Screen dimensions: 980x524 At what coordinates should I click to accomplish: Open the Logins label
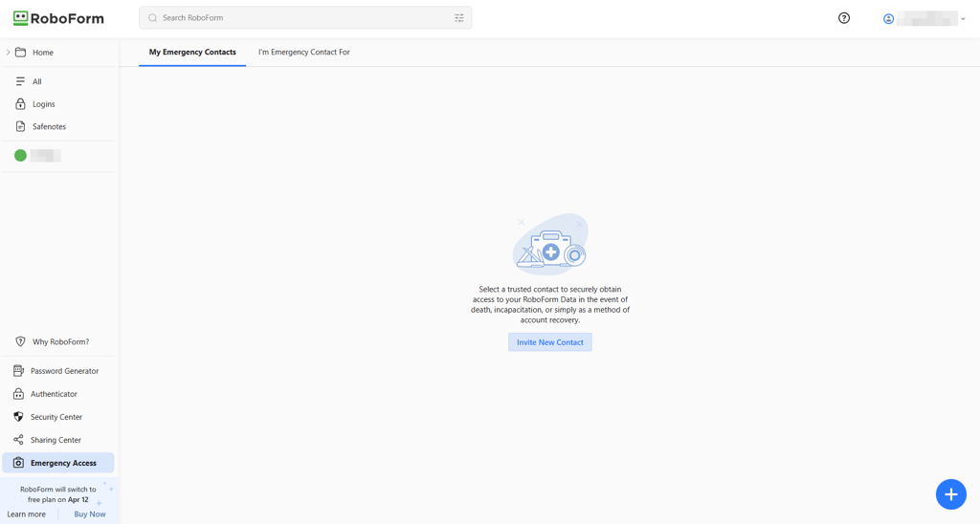click(44, 104)
